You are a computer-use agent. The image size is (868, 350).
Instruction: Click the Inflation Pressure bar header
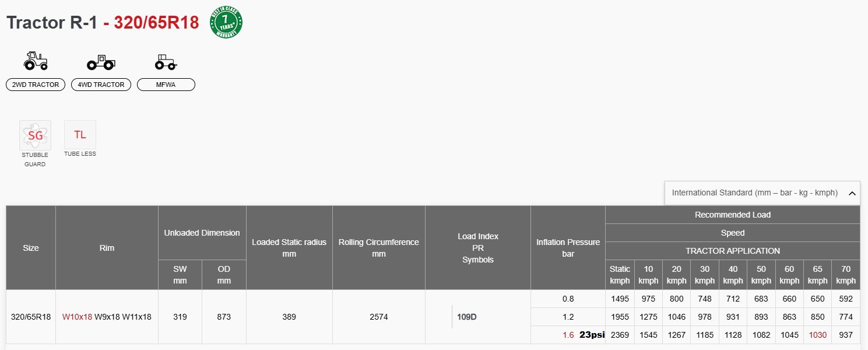pyautogui.click(x=568, y=248)
